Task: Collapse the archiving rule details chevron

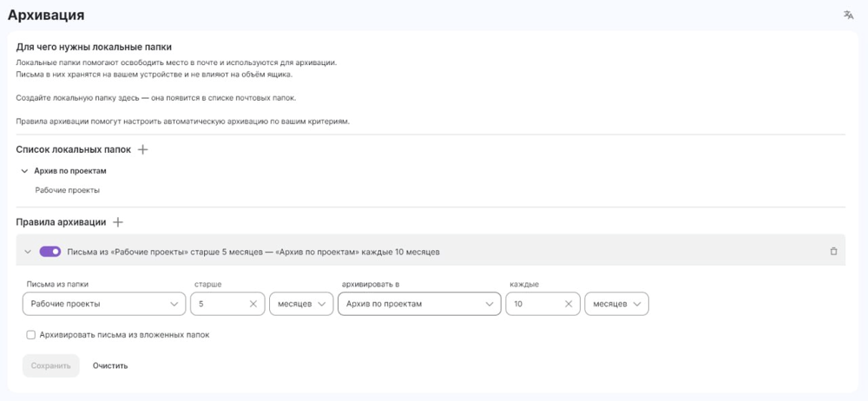Action: (x=28, y=252)
